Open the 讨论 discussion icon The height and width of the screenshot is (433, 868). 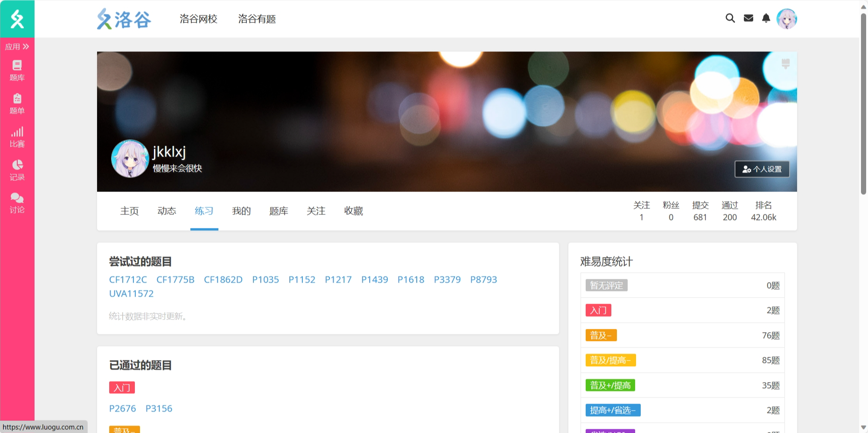coord(17,203)
